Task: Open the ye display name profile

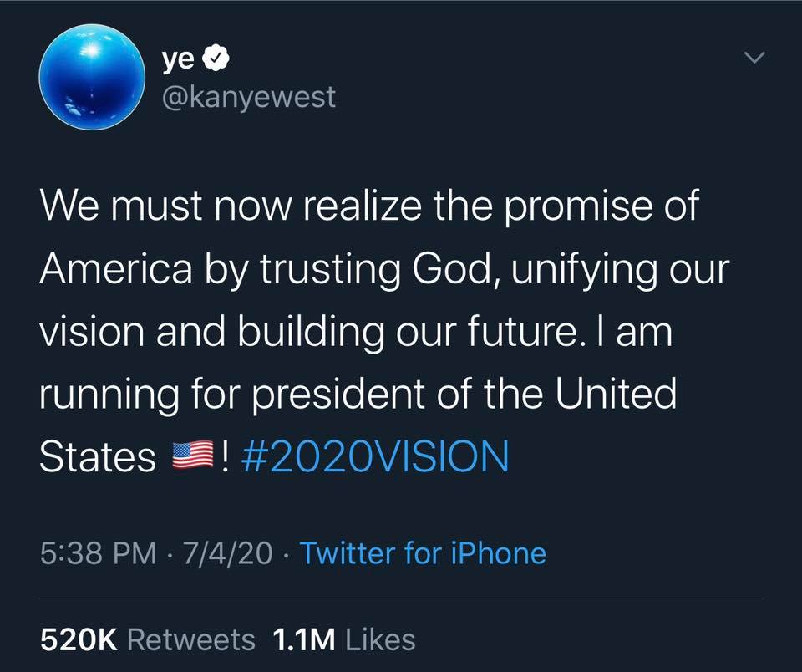Action: point(179,59)
